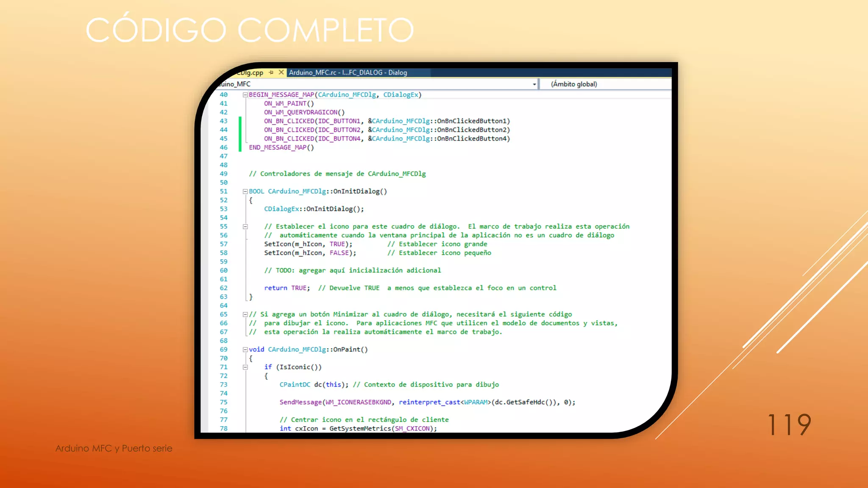Pin the Dlg.cpp editor tab
This screenshot has width=868, height=488.
271,72
